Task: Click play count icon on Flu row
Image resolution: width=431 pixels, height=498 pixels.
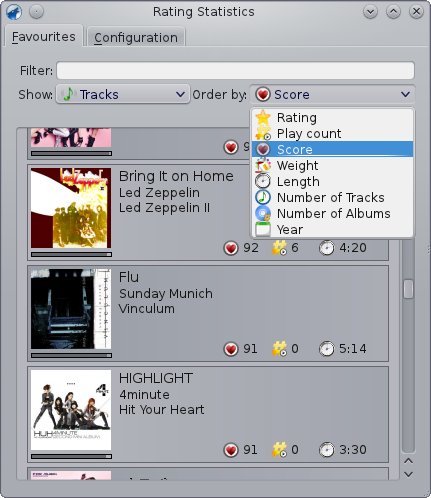Action: pos(279,349)
